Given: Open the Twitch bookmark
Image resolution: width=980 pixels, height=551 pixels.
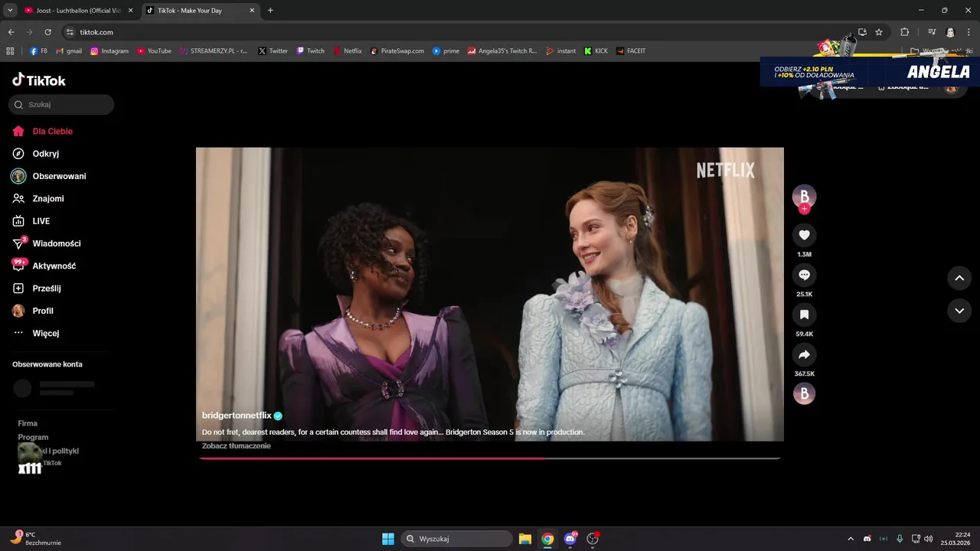Looking at the screenshot, I should (311, 51).
